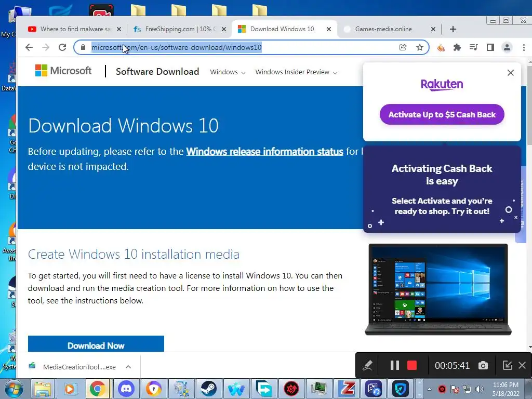532x399 pixels.
Task: Open Windows release information status link
Action: (x=264, y=151)
